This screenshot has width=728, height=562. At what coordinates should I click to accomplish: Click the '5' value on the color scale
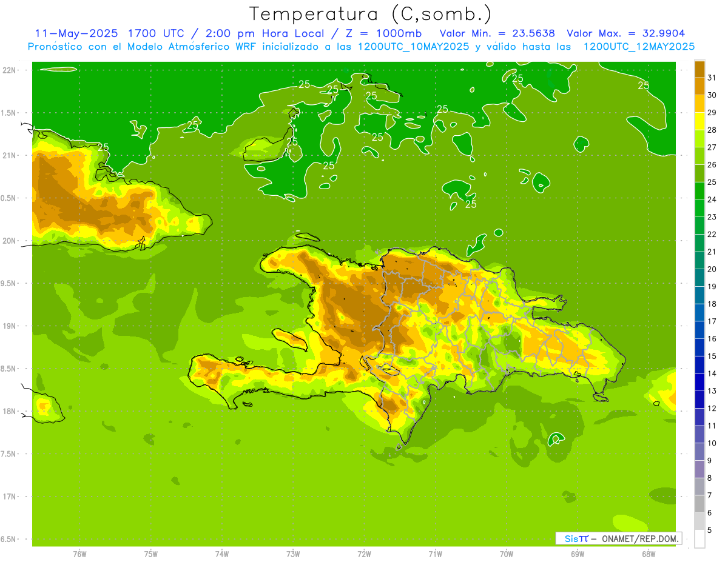pyautogui.click(x=710, y=530)
